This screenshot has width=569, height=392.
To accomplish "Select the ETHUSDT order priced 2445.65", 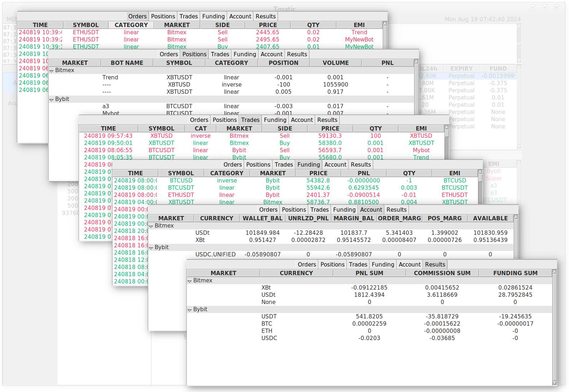I will 200,32.
